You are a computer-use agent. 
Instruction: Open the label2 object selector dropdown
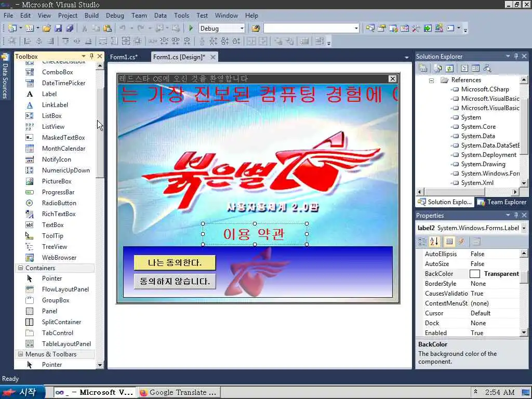(524, 228)
